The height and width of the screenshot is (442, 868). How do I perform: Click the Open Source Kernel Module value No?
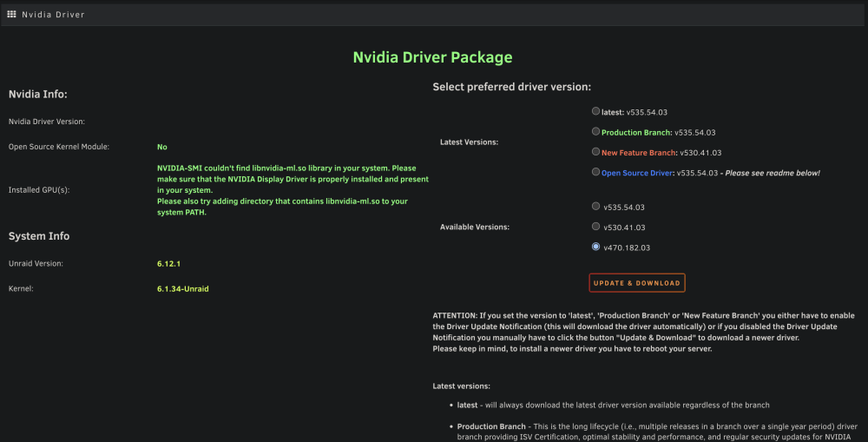(x=162, y=147)
